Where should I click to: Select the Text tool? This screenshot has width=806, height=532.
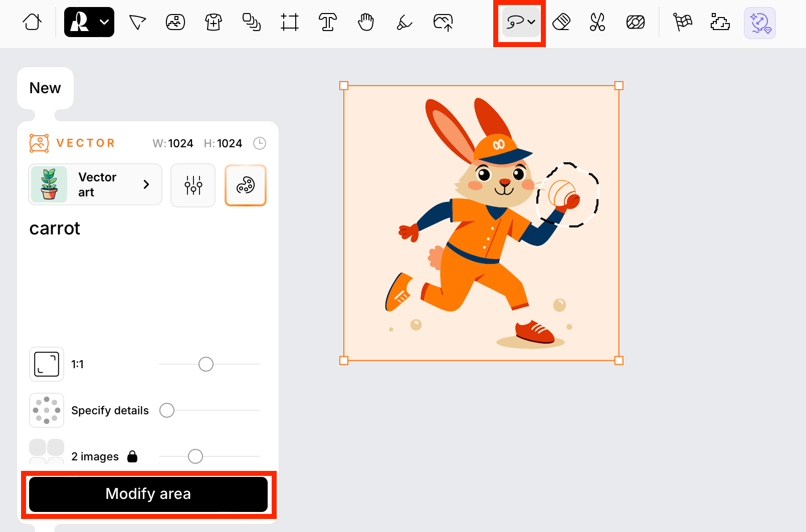(x=327, y=22)
